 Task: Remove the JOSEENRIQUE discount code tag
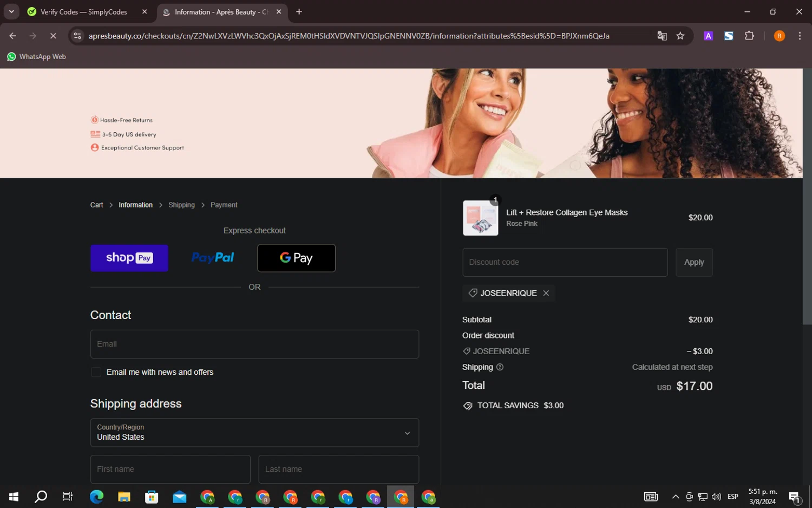[x=546, y=293]
